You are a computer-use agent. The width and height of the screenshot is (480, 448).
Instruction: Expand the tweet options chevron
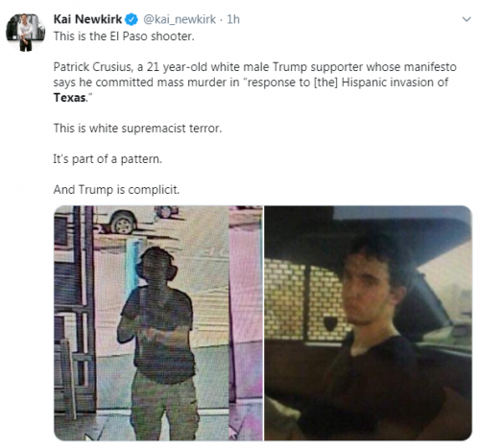tap(467, 19)
